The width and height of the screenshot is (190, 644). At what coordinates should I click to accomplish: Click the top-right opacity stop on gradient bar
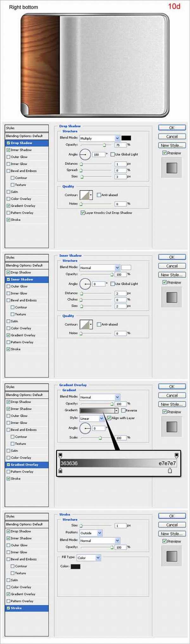click(176, 455)
